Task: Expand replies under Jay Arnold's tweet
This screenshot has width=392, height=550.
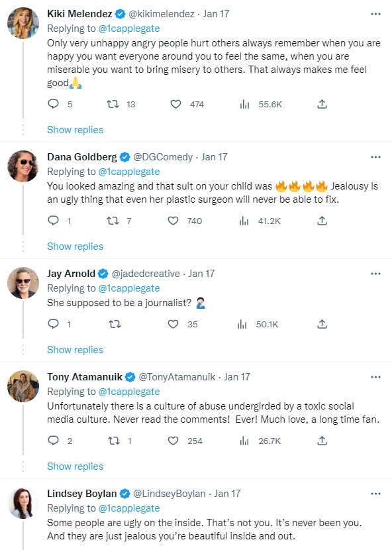Action: point(75,349)
